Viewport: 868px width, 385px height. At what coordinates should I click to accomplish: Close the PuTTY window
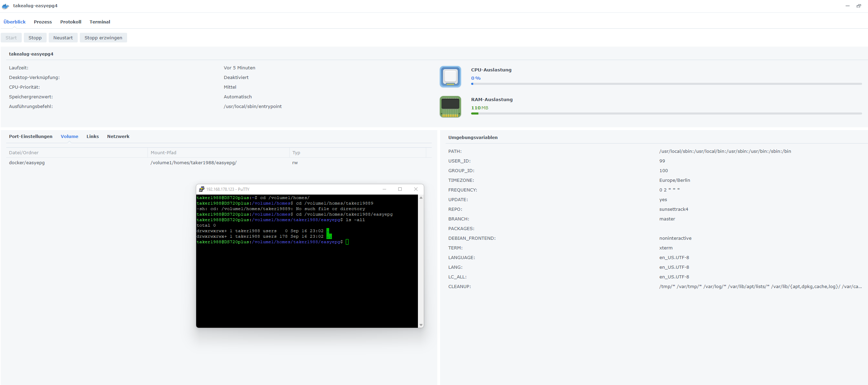click(x=416, y=189)
